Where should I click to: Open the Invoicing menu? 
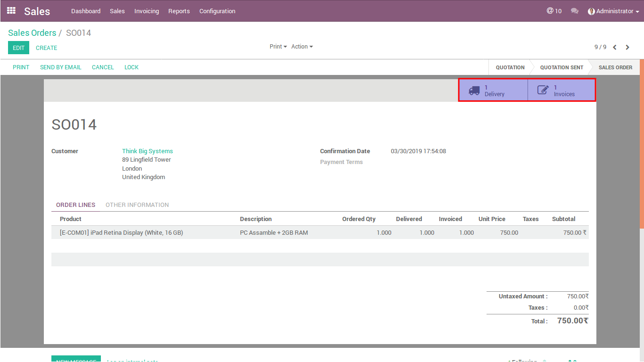(146, 11)
